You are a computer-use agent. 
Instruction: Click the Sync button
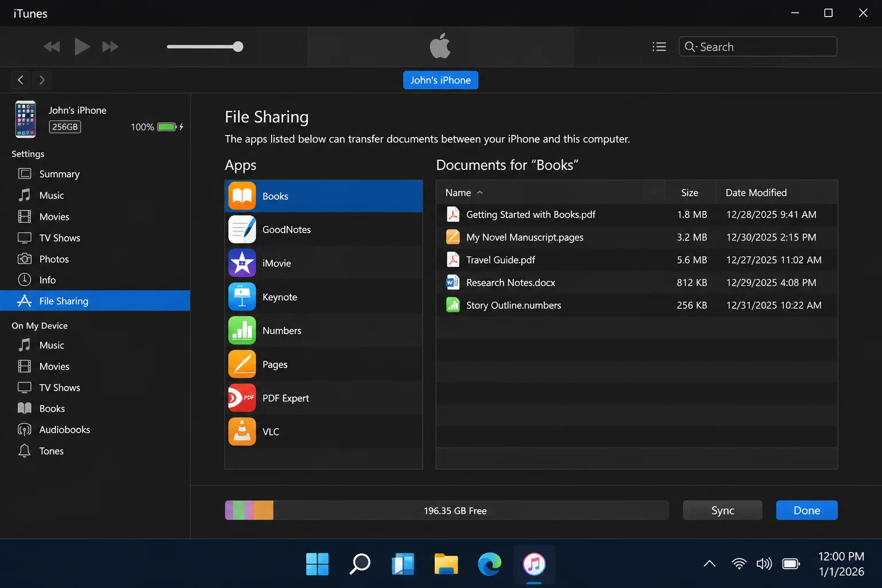(x=722, y=510)
